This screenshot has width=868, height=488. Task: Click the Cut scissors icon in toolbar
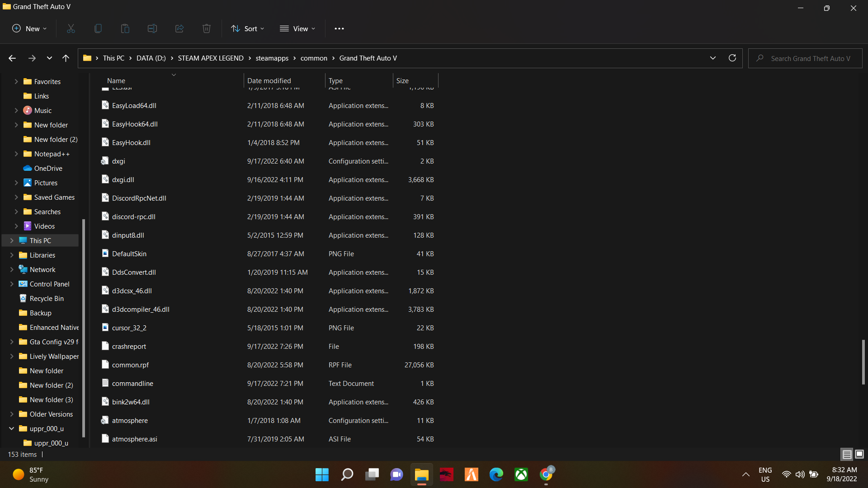tap(71, 28)
